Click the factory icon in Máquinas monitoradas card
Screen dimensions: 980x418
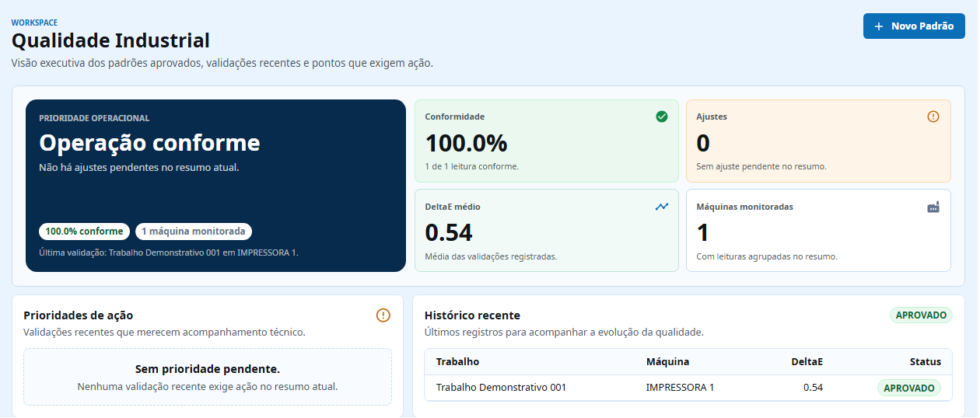pos(933,207)
